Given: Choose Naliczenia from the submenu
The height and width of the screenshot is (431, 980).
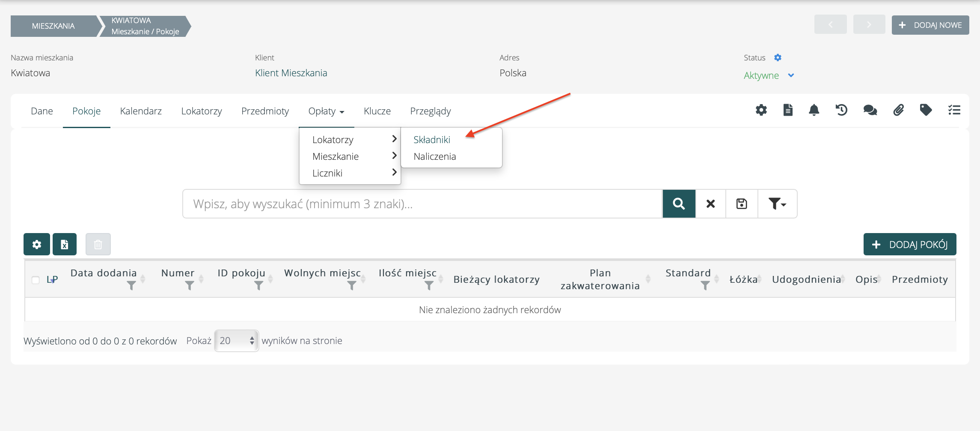Looking at the screenshot, I should pos(434,156).
